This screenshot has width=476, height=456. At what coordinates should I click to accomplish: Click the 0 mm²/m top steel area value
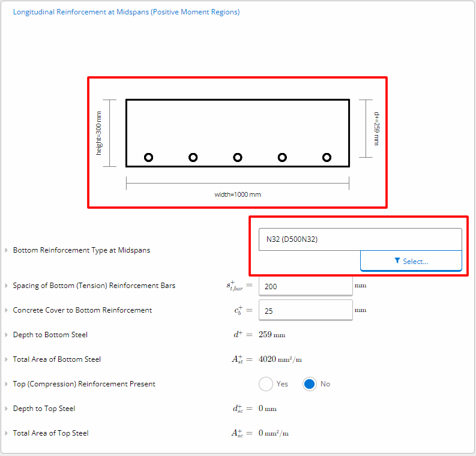pyautogui.click(x=274, y=433)
